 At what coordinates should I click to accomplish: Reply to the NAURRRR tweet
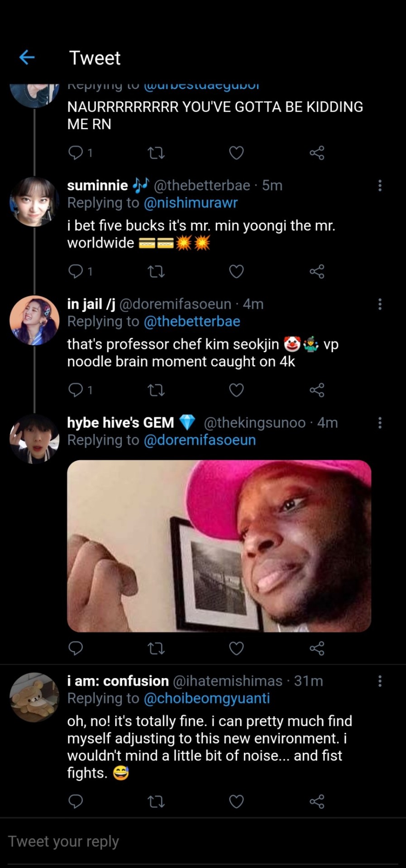(x=76, y=153)
